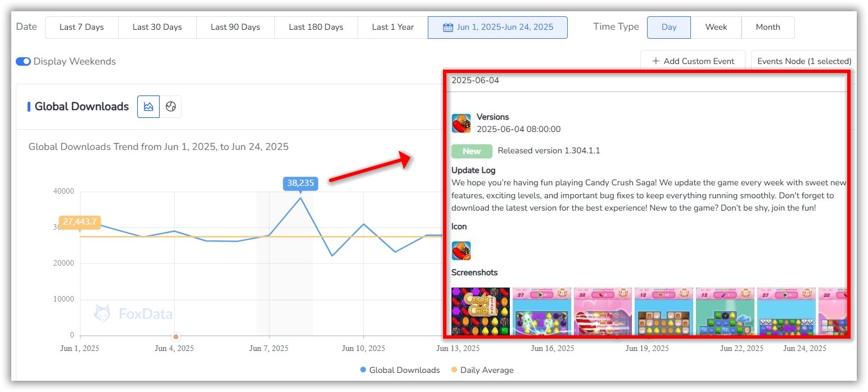The image size is (868, 392).
Task: Click the "Jun 19, 2025" x-axis label
Action: 647,348
